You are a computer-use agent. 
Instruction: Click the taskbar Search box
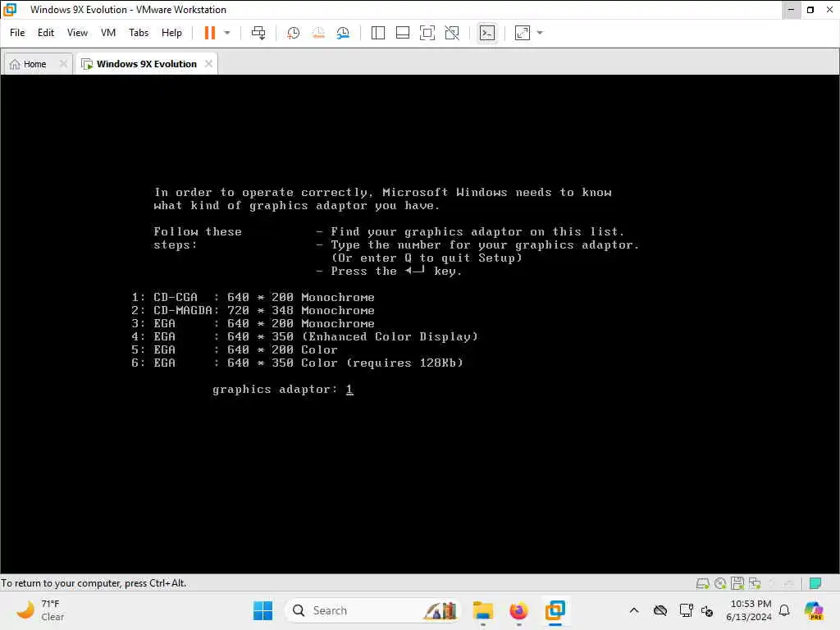(x=373, y=610)
